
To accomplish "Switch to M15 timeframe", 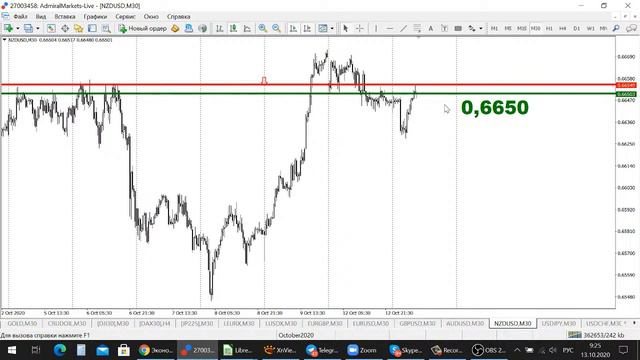I will 522,28.
